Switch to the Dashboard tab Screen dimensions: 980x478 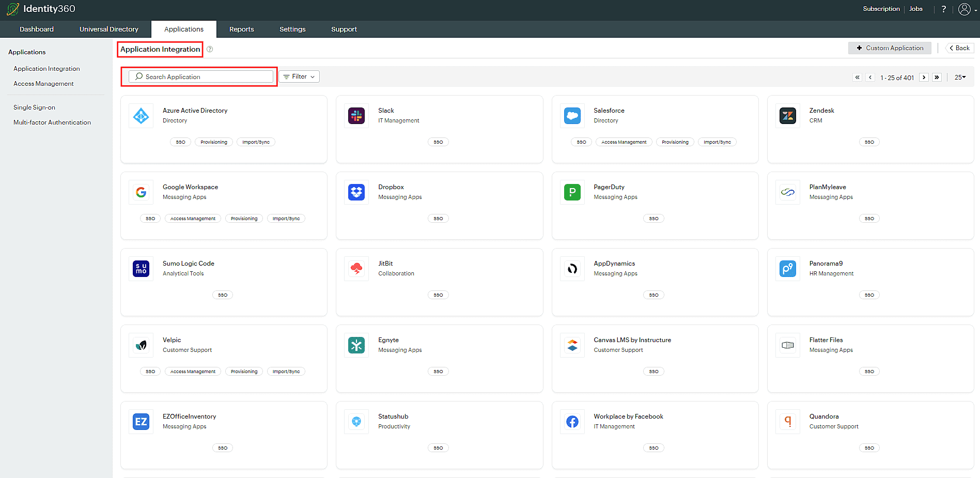point(37,29)
